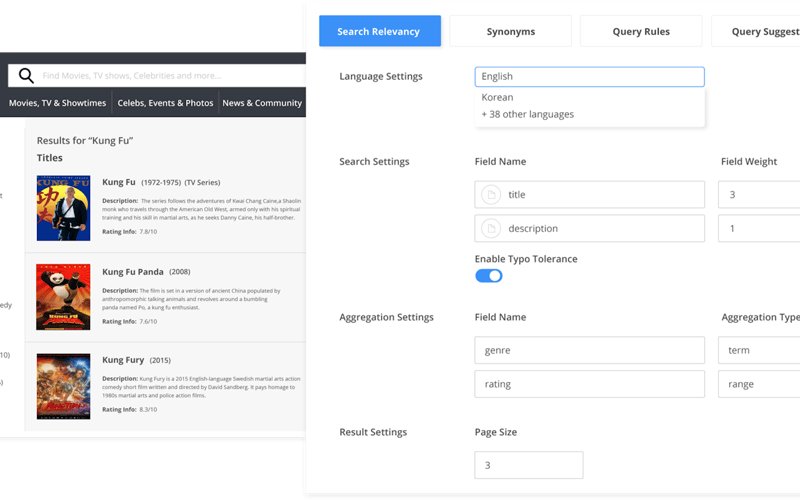Screen dimensions: 800x500
Task: Open the Query Suggestions tab
Action: click(x=756, y=31)
